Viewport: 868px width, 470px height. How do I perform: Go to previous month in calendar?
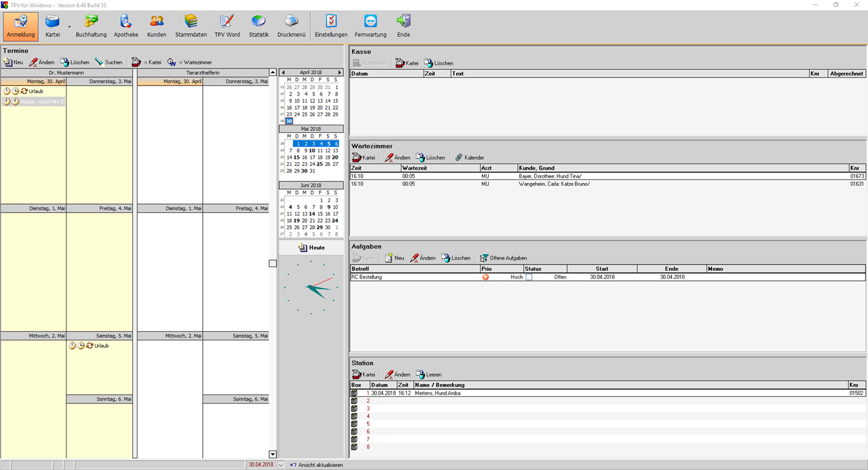(282, 73)
